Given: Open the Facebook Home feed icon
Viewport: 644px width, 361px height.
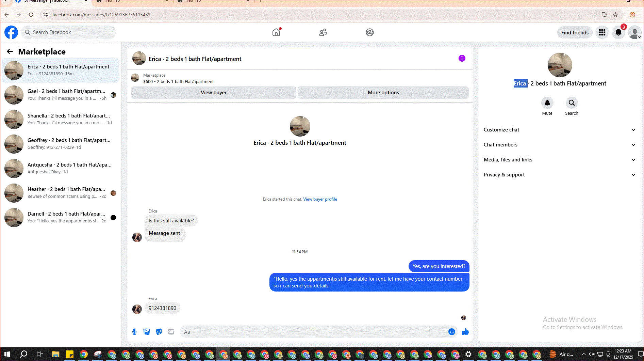Looking at the screenshot, I should coord(276,32).
